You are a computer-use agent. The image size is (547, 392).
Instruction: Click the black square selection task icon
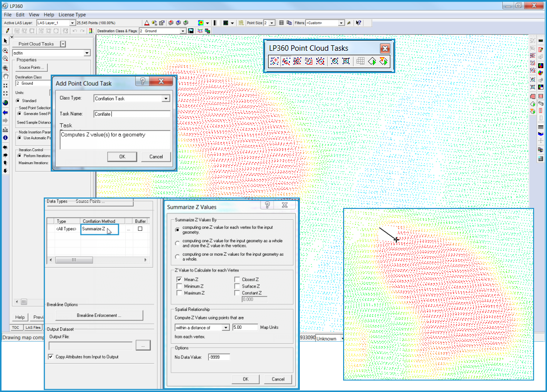point(346,61)
